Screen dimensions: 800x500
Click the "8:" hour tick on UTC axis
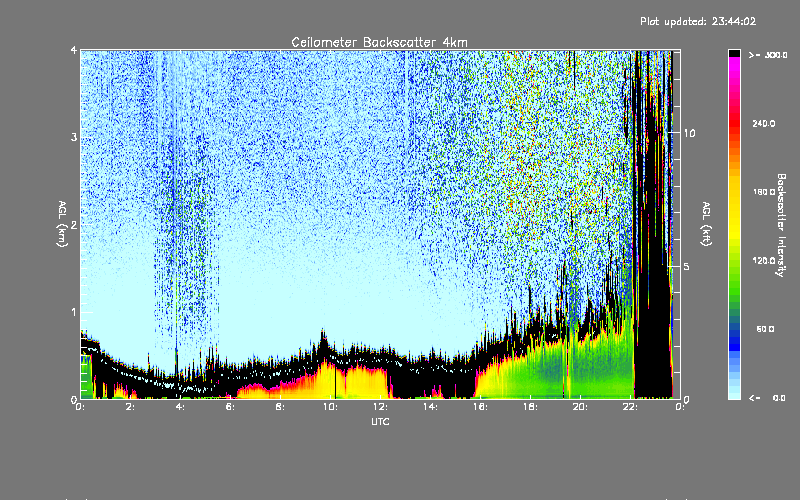[280, 407]
